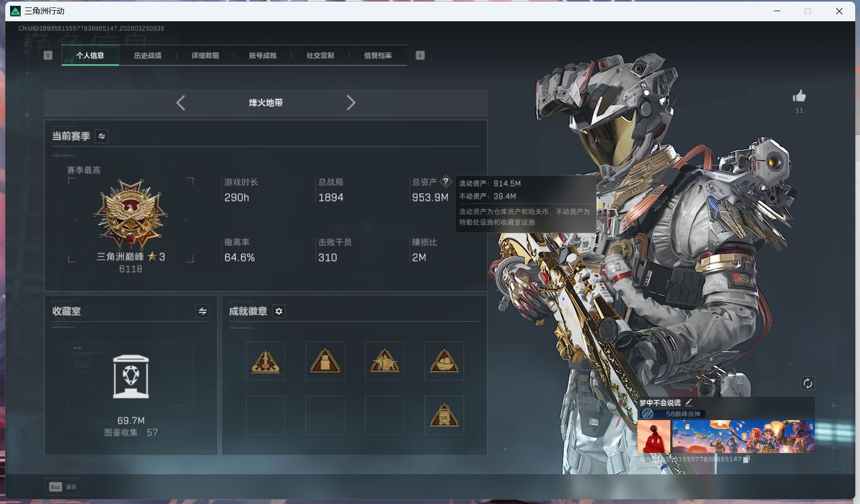Click the total assets question mark icon
The image size is (860, 504).
446,182
